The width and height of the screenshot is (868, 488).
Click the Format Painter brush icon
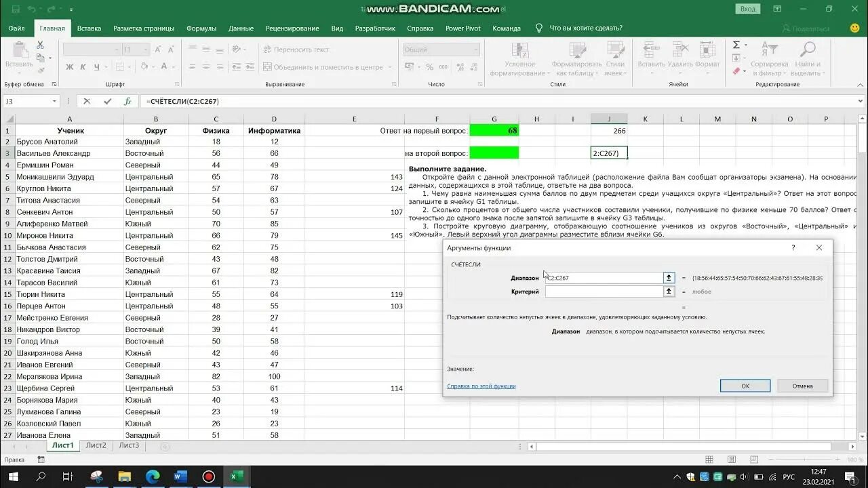40,70
